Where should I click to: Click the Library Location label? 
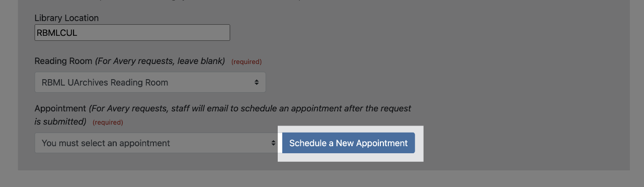66,18
